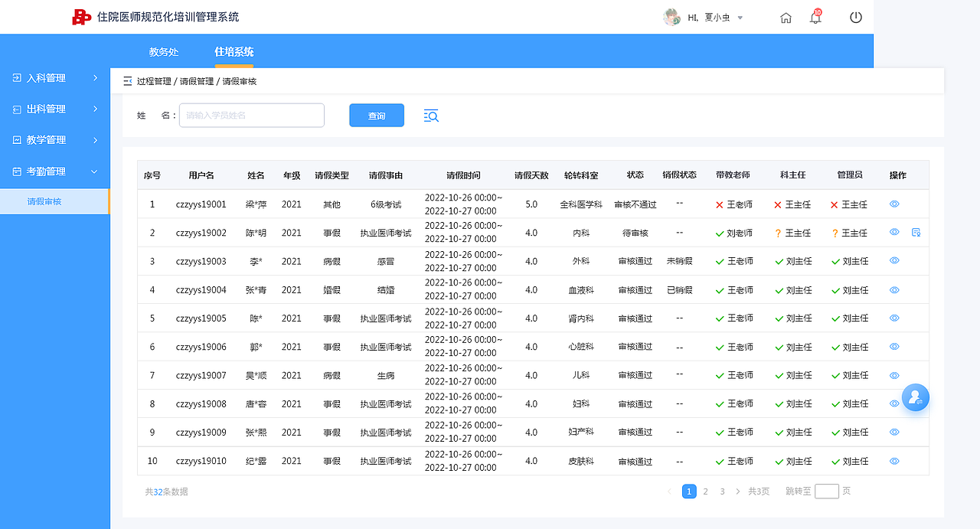The width and height of the screenshot is (980, 529).
Task: Click inside the student name input field
Action: [251, 115]
